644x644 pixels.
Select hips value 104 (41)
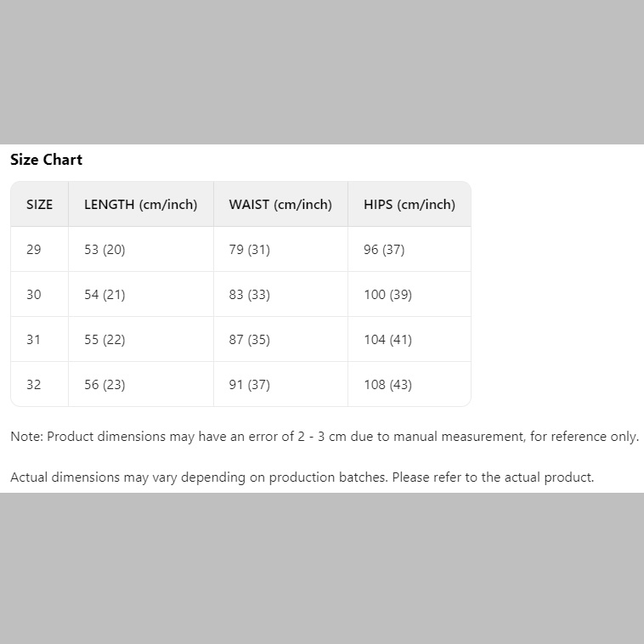(x=387, y=339)
